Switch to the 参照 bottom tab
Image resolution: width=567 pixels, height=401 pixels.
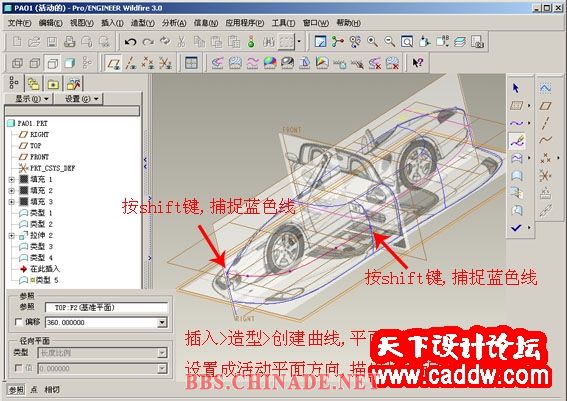(17, 390)
